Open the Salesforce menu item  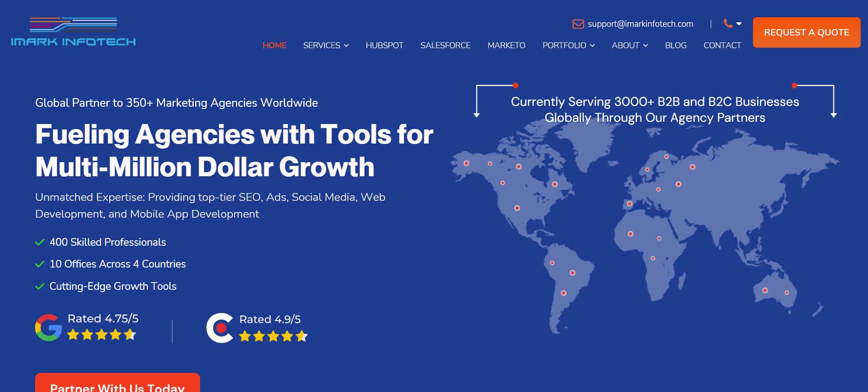click(x=446, y=45)
